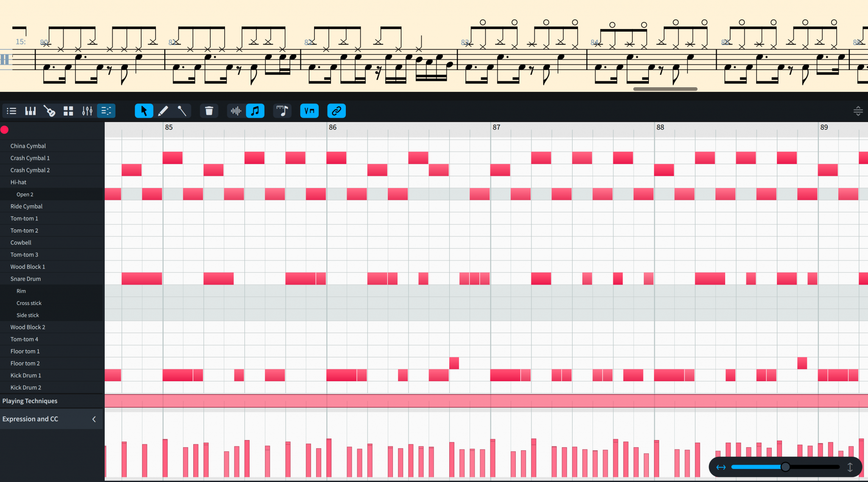The image size is (868, 482).
Task: Open the Keyboard panel icon
Action: tap(31, 111)
